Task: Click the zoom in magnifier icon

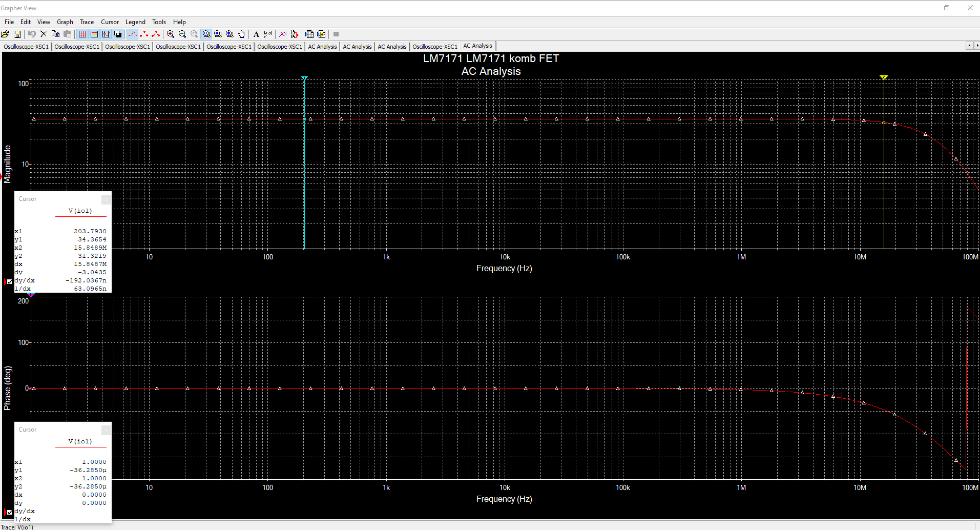Action: click(x=171, y=34)
